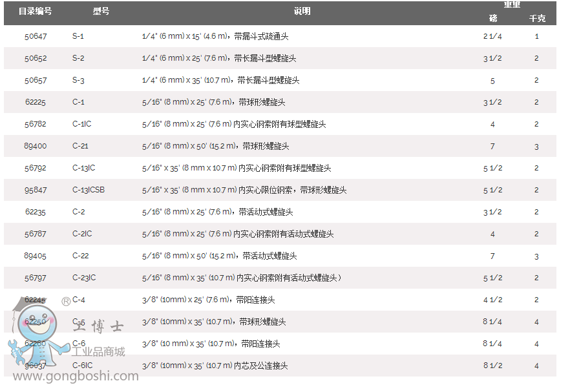Click the 型号 column header
Screen dimensions: 570x392
click(100, 12)
